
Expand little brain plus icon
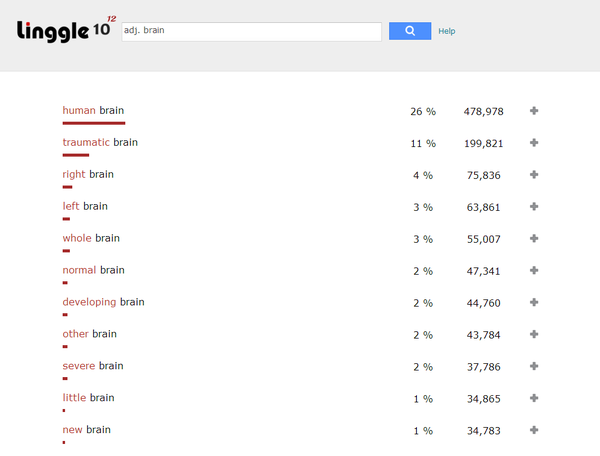click(534, 399)
